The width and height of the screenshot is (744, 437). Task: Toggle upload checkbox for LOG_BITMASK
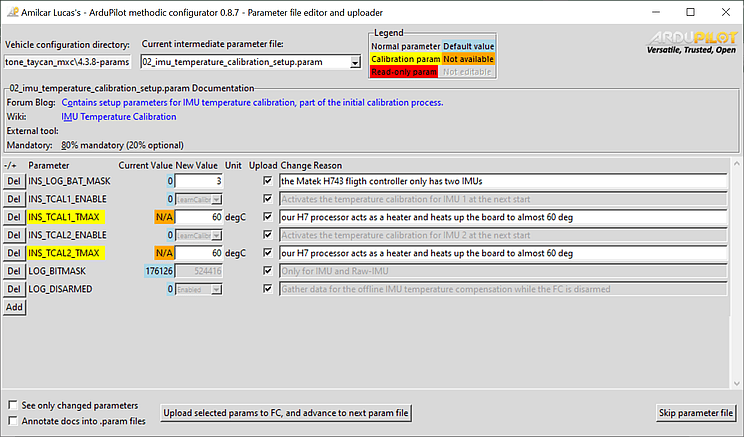pos(268,271)
